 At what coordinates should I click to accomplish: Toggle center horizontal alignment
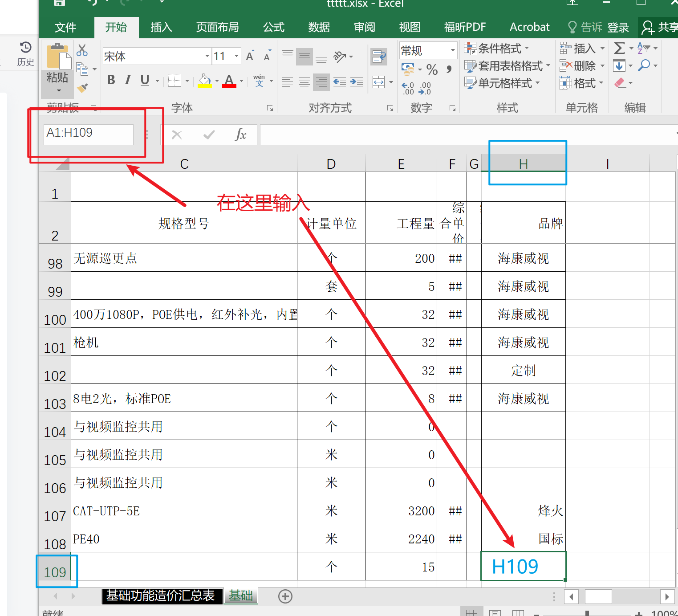pos(304,82)
